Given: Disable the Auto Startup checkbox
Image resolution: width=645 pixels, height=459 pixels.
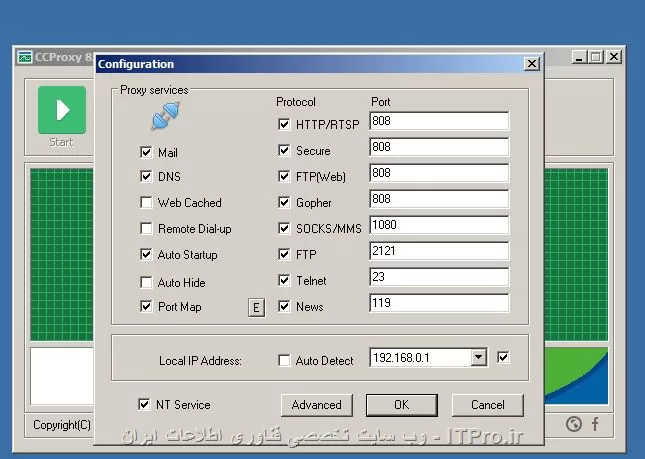Looking at the screenshot, I should pyautogui.click(x=146, y=255).
